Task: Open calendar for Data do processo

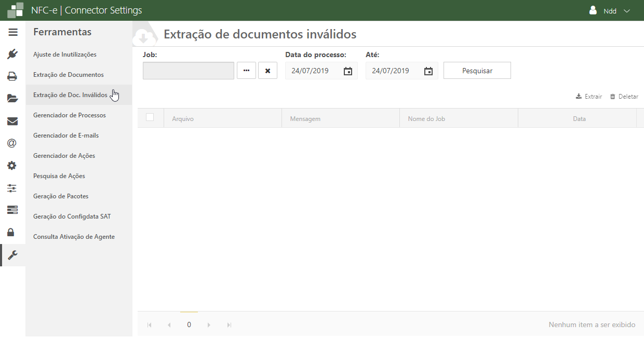Action: (348, 71)
